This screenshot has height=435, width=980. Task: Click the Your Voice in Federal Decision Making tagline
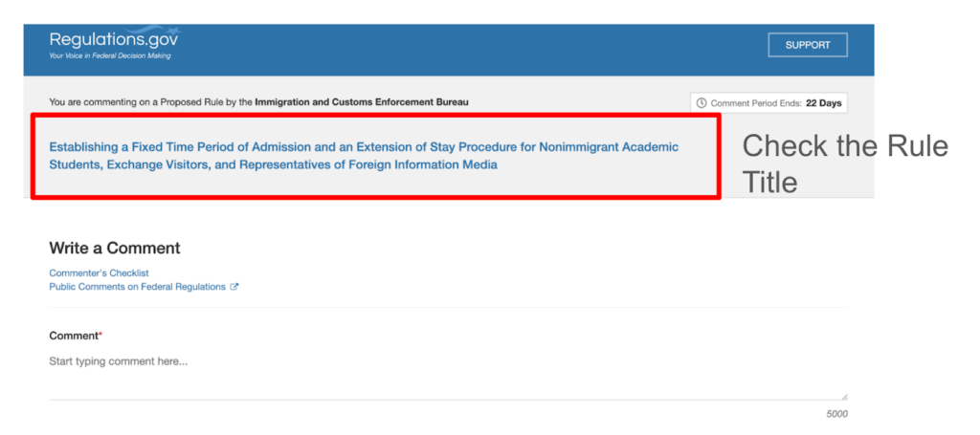pyautogui.click(x=110, y=56)
